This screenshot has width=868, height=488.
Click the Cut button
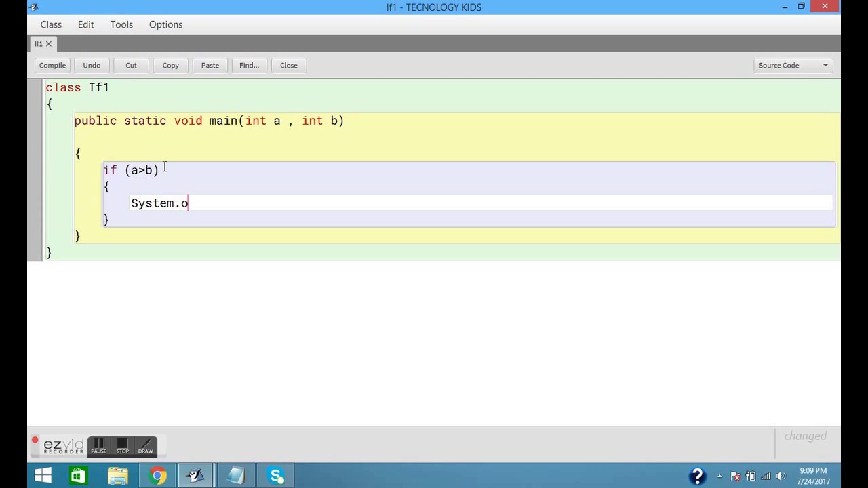[x=131, y=65]
